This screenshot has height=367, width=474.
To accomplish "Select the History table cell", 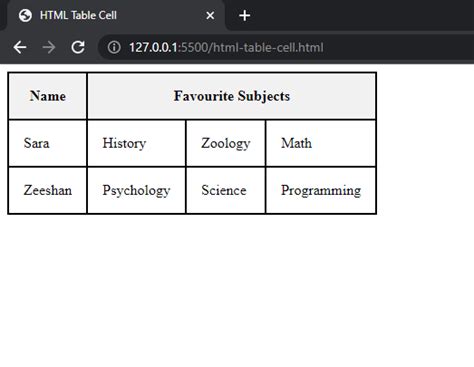I will pos(136,143).
